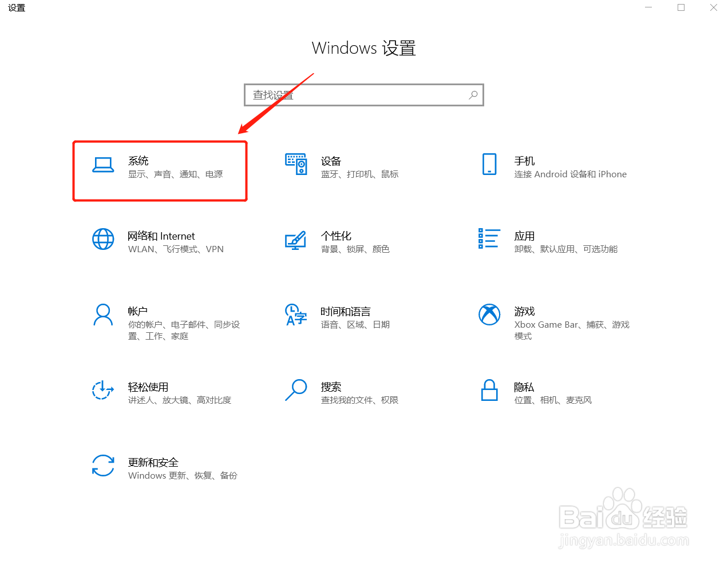Viewport: 728px width, 565px height.
Task: Open the 系统 (System) settings icon
Action: [103, 165]
